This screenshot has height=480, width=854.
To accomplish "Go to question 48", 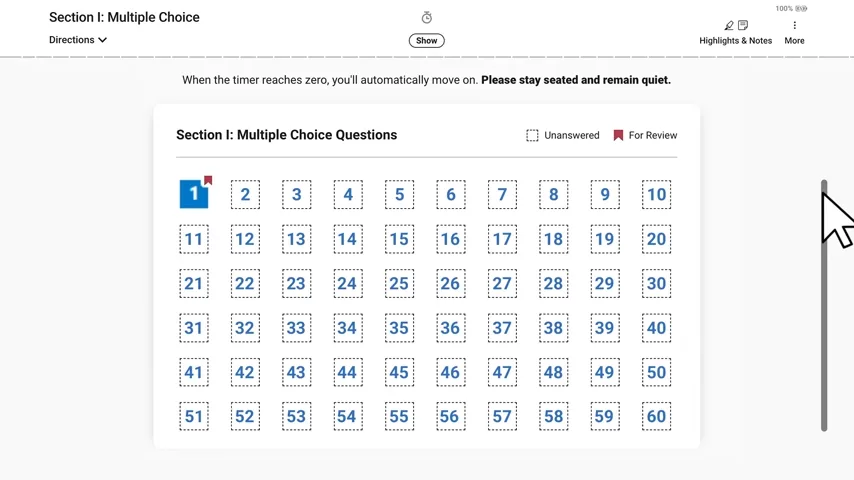I will pyautogui.click(x=553, y=372).
